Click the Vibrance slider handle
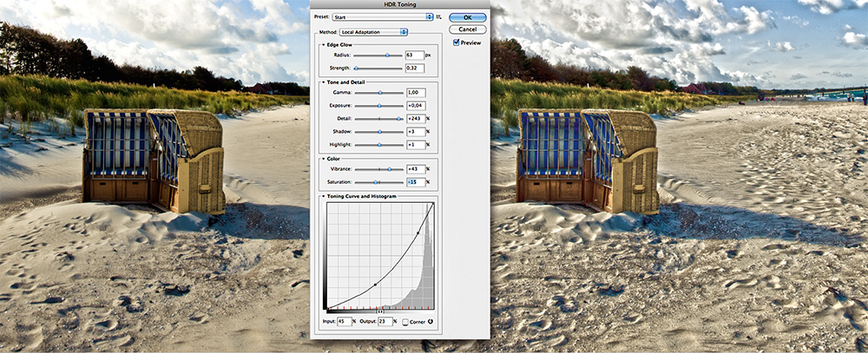This screenshot has height=353, width=868. tap(389, 169)
